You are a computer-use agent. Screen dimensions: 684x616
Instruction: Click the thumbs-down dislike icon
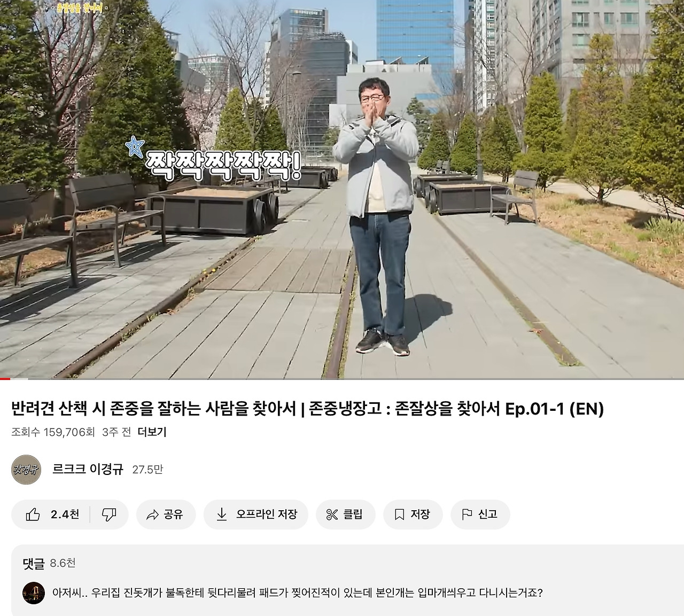[109, 514]
